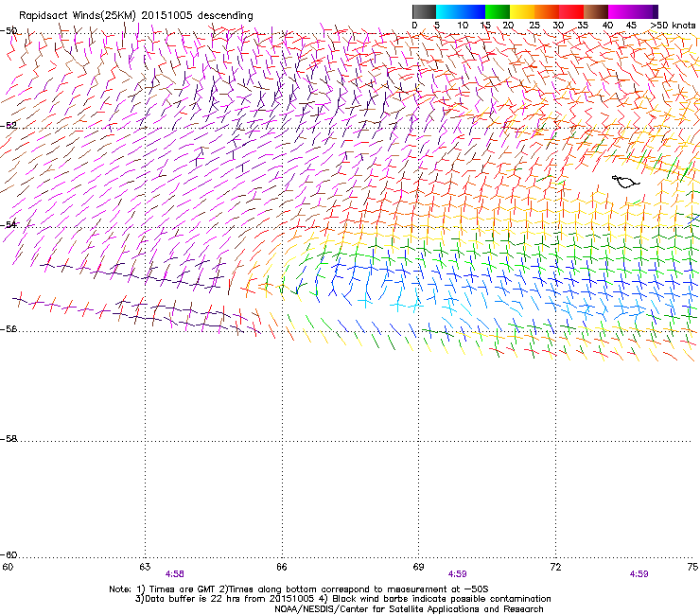This screenshot has height=615, width=700.
Task: Click the red 30-35 knots color band
Action: (571, 11)
